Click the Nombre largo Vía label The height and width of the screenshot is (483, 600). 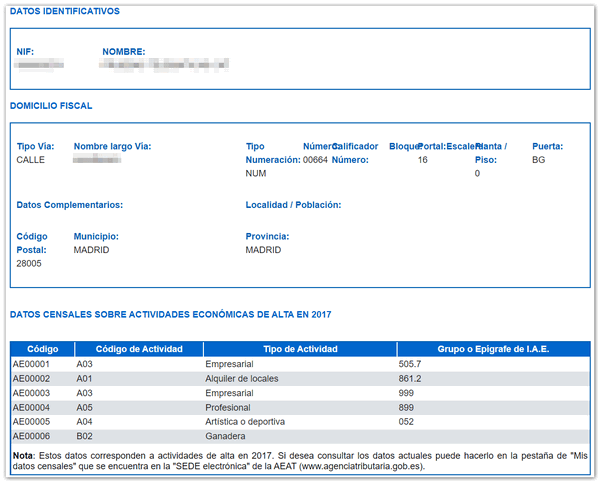pyautogui.click(x=112, y=146)
